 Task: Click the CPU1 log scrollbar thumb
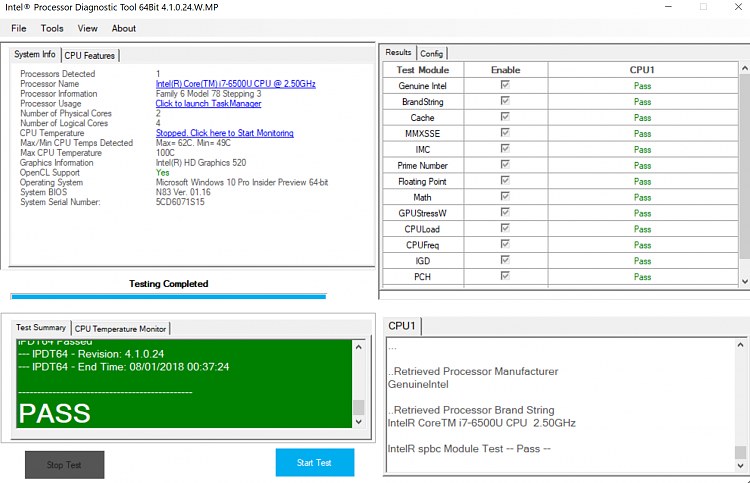point(740,452)
